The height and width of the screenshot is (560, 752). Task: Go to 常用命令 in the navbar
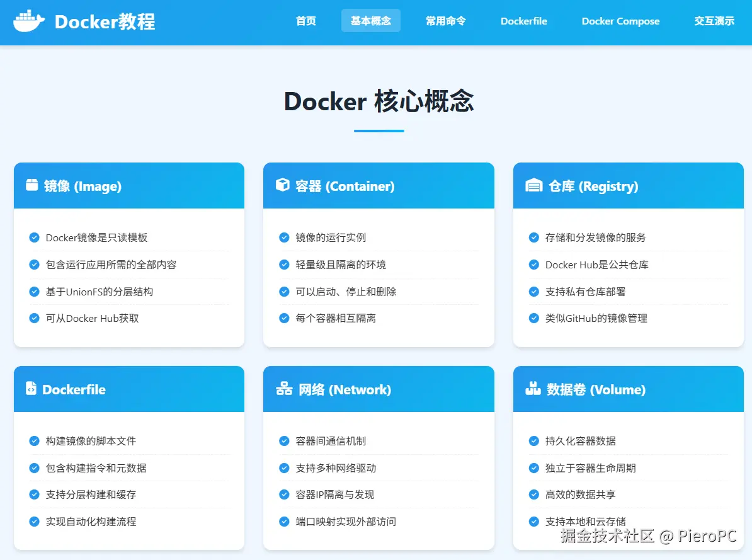(445, 21)
